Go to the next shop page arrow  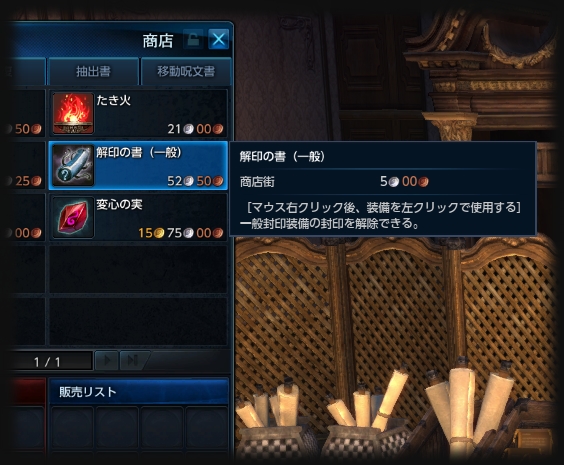coord(106,360)
